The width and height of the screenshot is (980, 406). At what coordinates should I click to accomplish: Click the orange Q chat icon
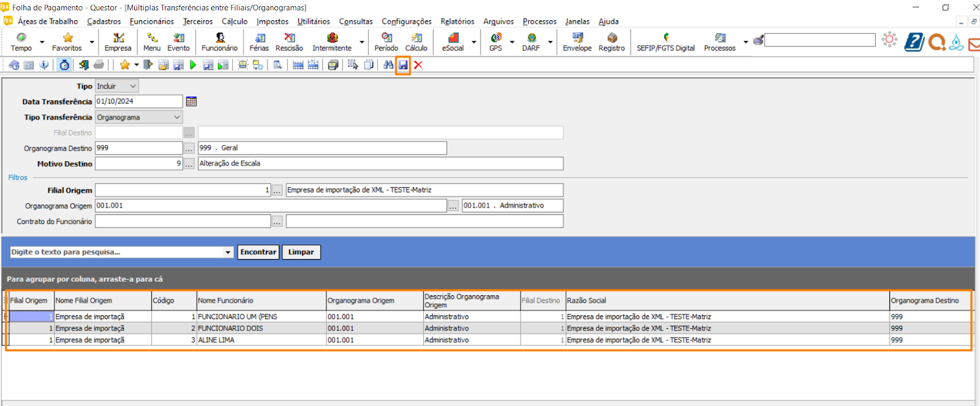point(937,42)
